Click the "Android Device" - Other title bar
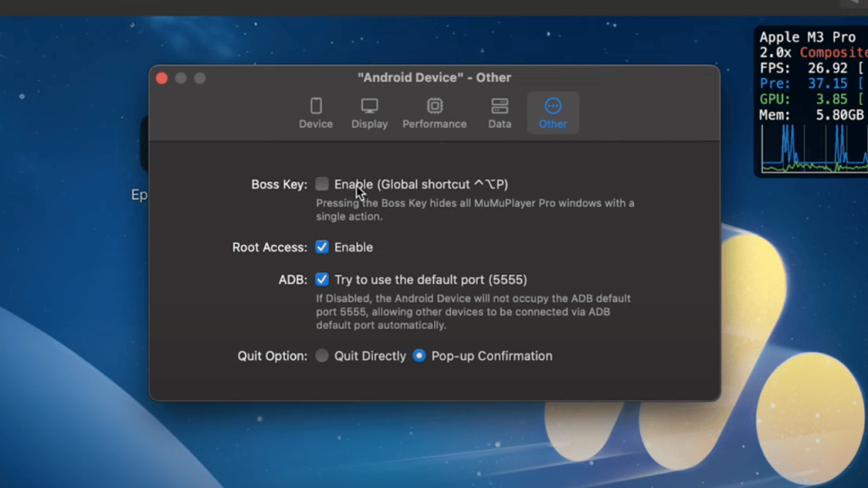The image size is (868, 488). coord(434,77)
